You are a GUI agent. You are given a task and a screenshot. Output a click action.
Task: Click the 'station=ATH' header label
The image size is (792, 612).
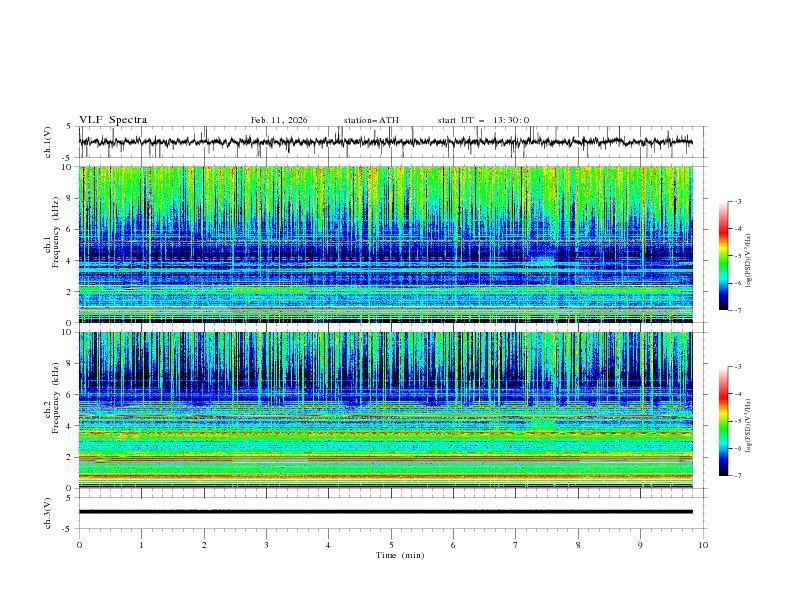[371, 120]
